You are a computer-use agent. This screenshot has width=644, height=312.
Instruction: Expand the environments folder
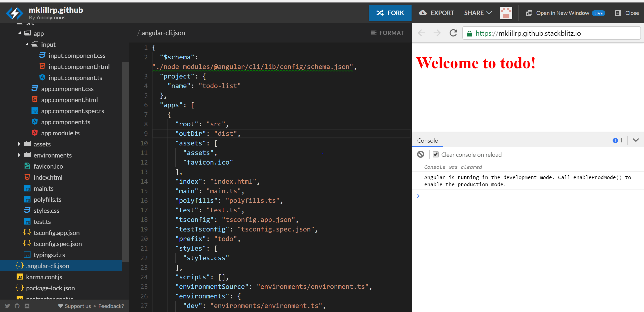point(19,155)
